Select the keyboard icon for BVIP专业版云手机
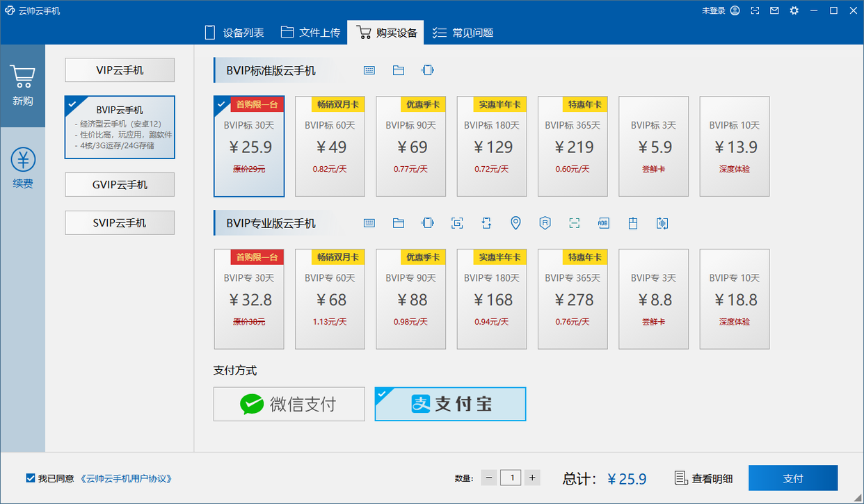This screenshot has height=504, width=864. tap(369, 223)
